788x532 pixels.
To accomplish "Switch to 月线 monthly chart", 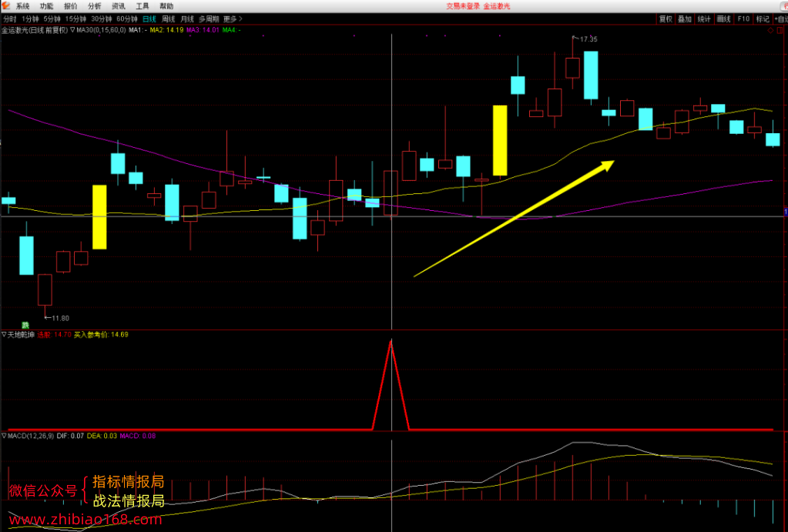I will [x=187, y=19].
